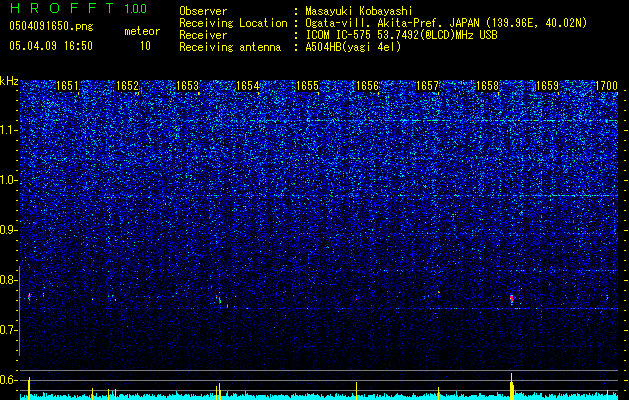Click the 1652 time marker
The height and width of the screenshot is (400, 629).
click(x=127, y=86)
